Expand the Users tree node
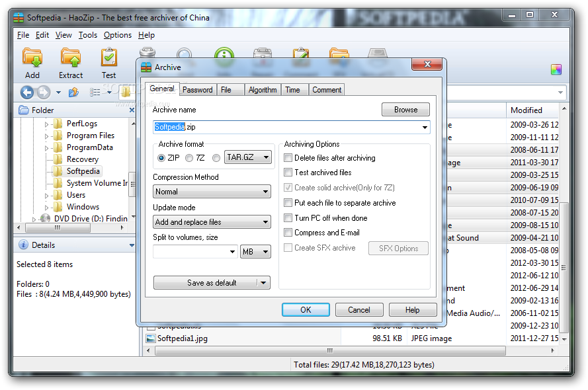588x390 pixels. (46, 196)
